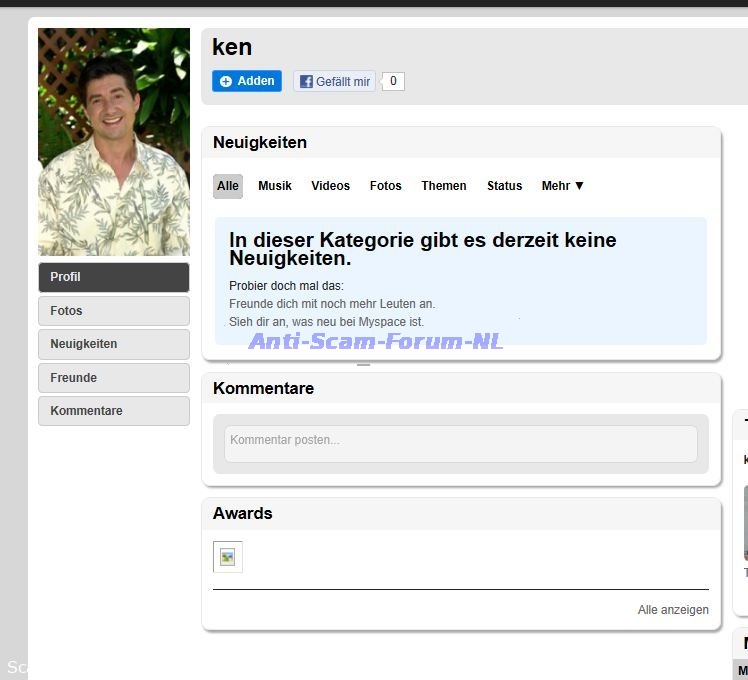Open 'Fotos' in the left sidebar
Image resolution: width=748 pixels, height=680 pixels.
pyautogui.click(x=114, y=311)
